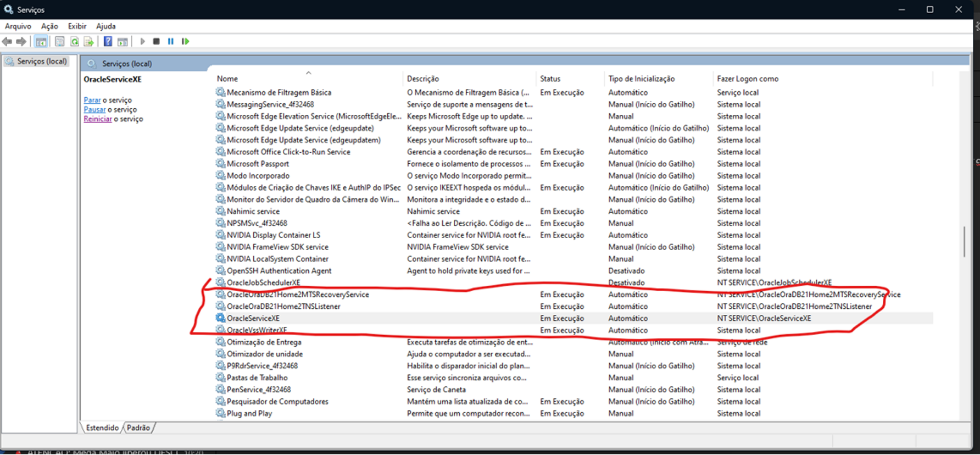Toggle Show/Hide Console Tree toolbar icon
The image size is (980, 455).
click(x=41, y=42)
